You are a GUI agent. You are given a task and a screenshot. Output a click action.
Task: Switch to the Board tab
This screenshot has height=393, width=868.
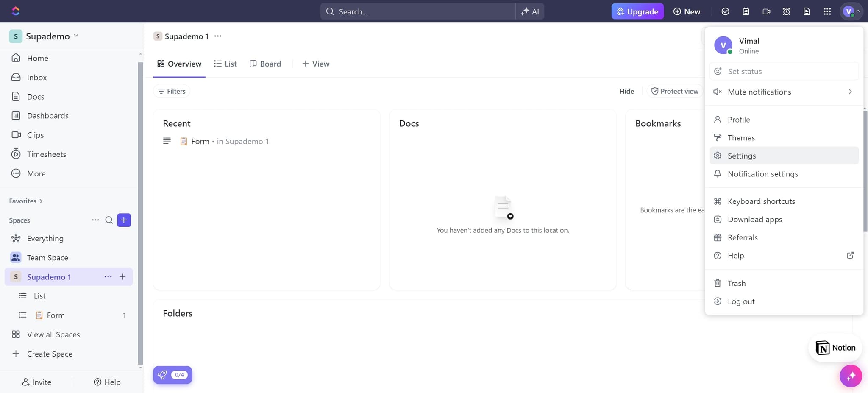point(265,64)
